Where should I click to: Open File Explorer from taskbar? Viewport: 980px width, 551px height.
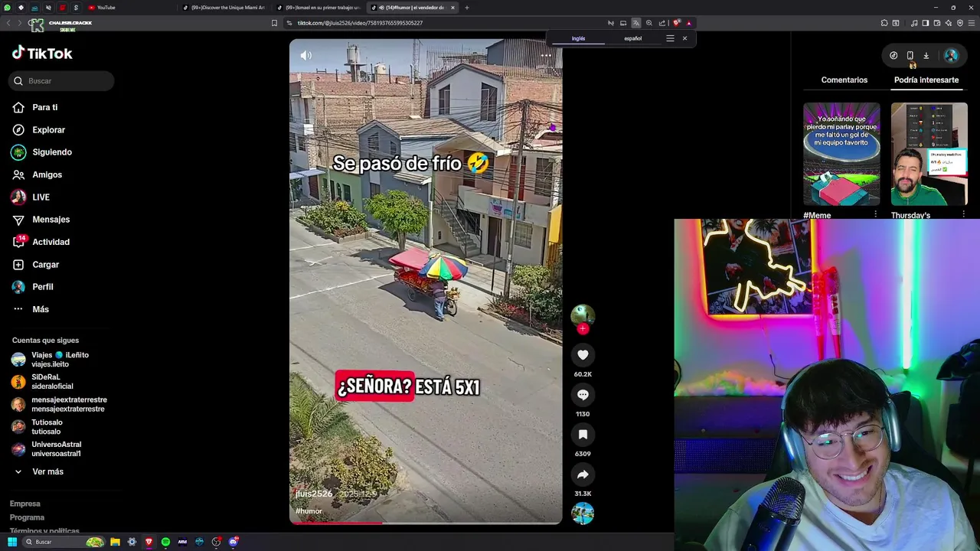pos(115,542)
